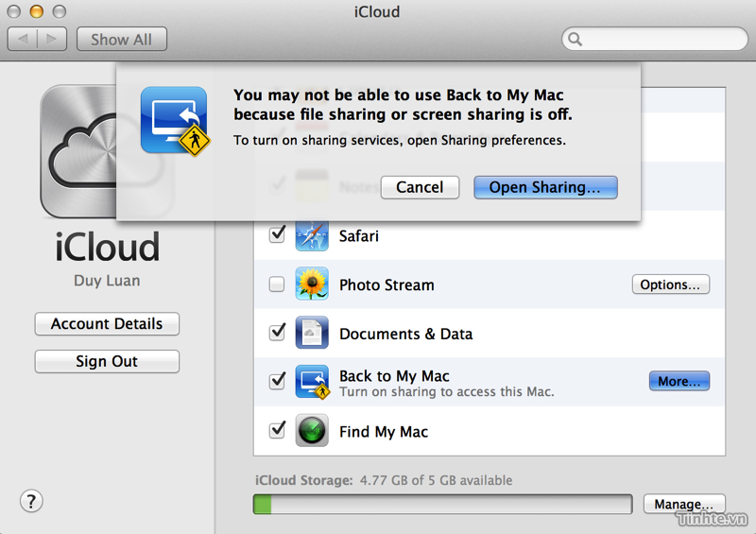Click the Back to My Mac icon in list
This screenshot has height=534, width=756.
click(313, 382)
